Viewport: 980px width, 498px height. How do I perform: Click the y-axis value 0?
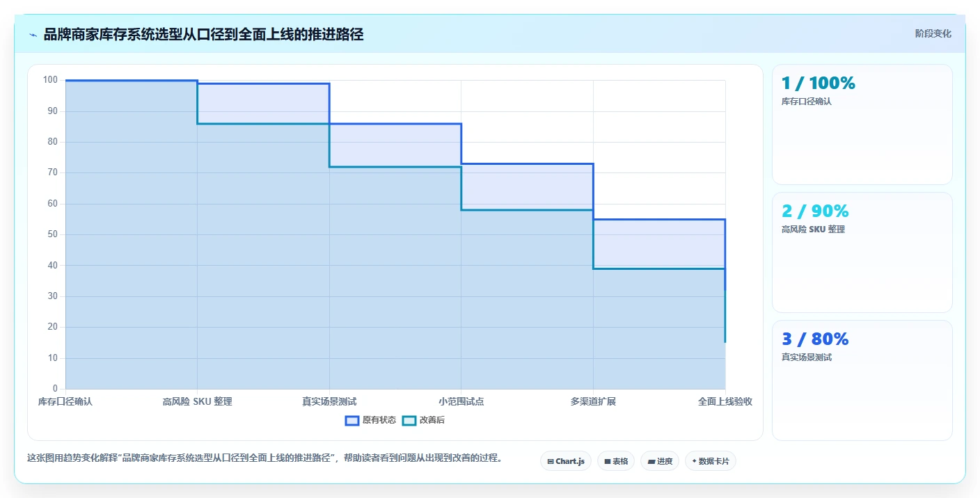click(56, 389)
